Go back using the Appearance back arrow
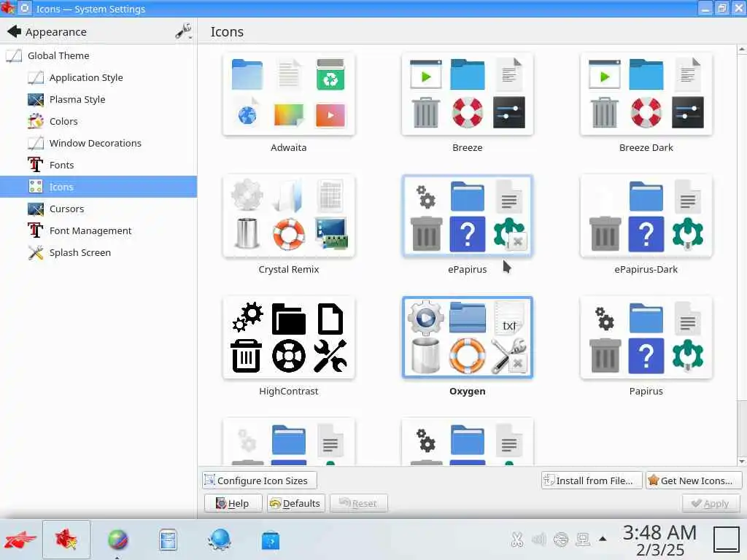 15,31
